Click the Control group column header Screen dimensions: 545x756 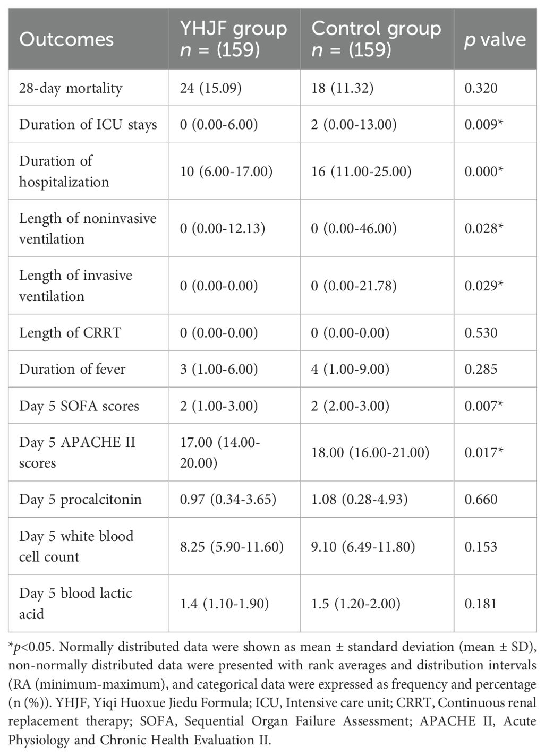point(376,39)
